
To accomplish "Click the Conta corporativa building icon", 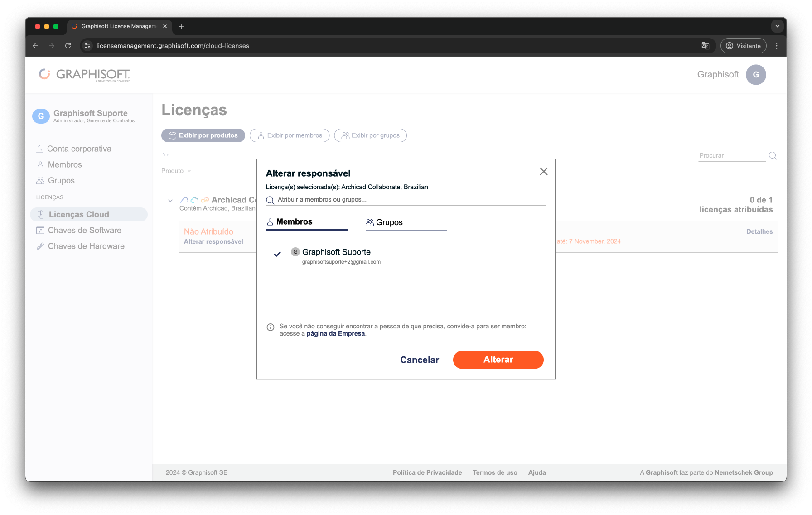I will 40,149.
